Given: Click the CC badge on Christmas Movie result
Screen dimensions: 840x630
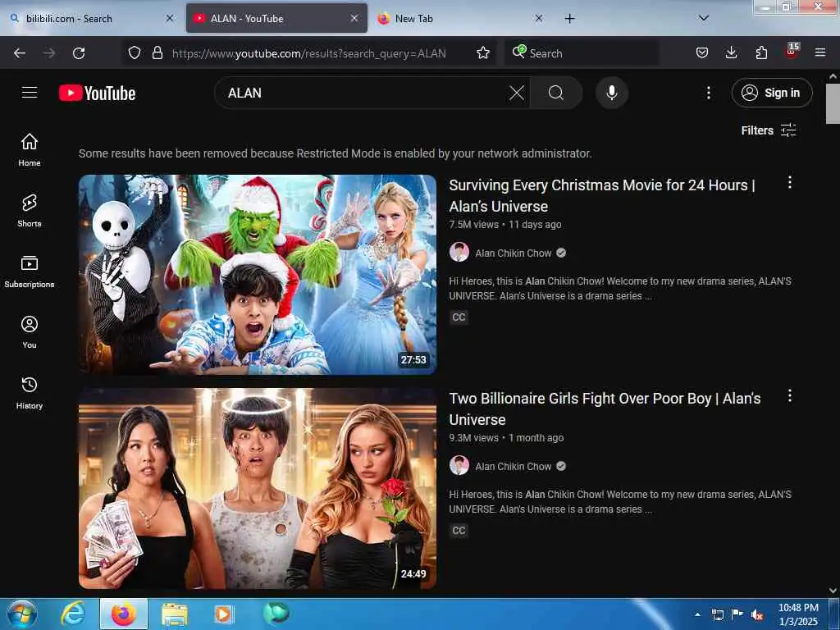Looking at the screenshot, I should [x=459, y=317].
